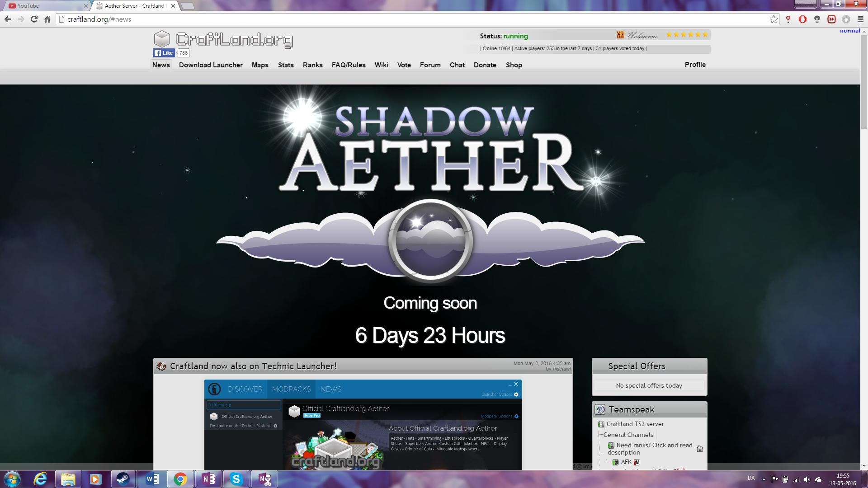868x488 pixels.
Task: Select the AFK channel
Action: coord(626,462)
